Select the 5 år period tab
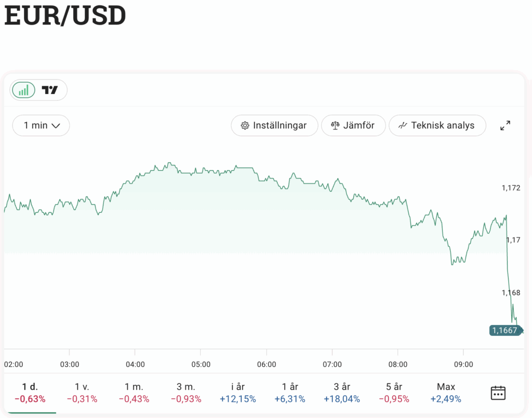 pyautogui.click(x=394, y=393)
